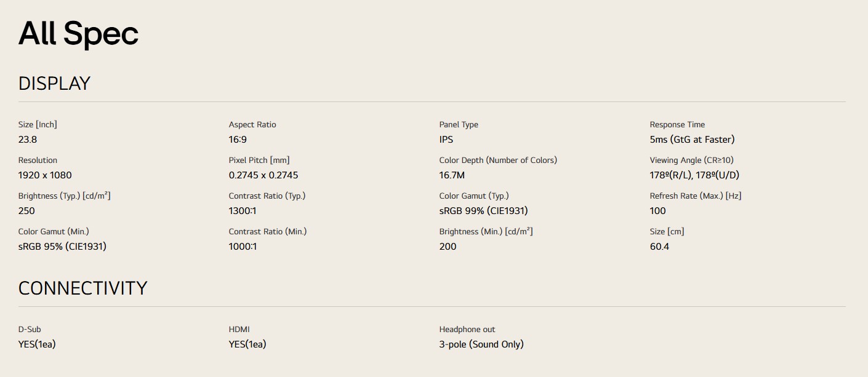Click the 3-pole (Sound Only) headphone value
This screenshot has height=377, width=868.
click(481, 344)
